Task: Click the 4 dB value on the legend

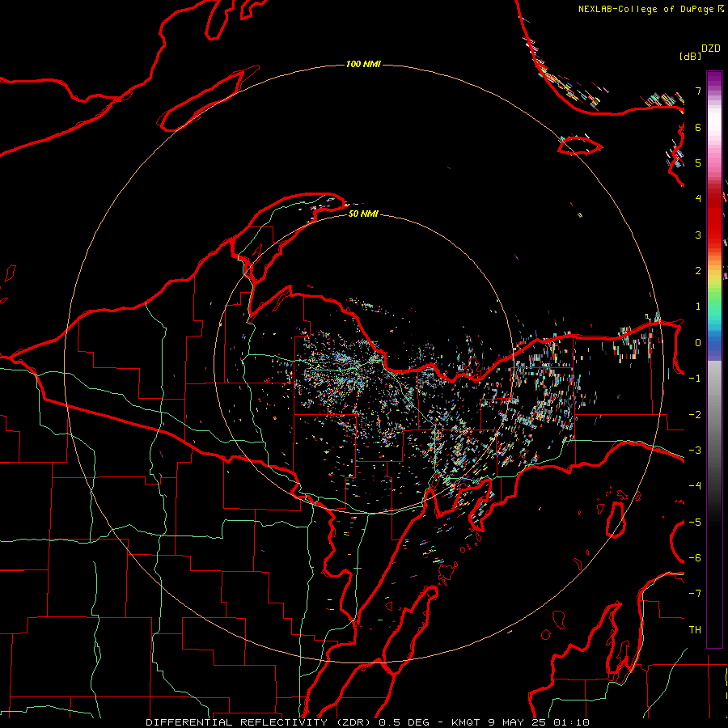Action: (x=698, y=199)
